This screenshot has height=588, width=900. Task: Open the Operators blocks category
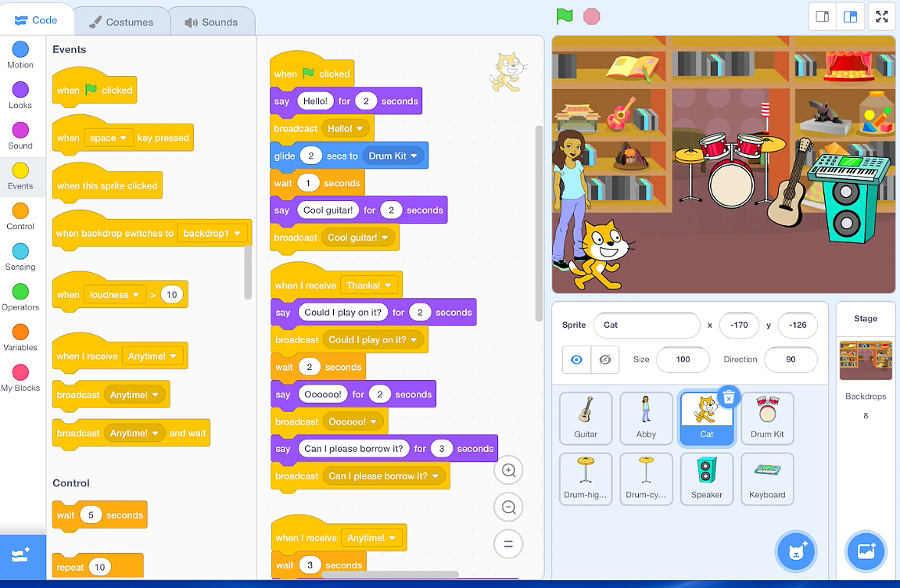click(x=20, y=297)
